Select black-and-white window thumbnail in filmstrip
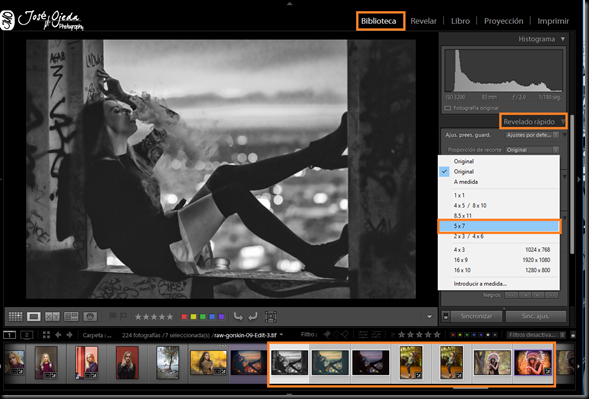589x399 pixels. tap(289, 363)
